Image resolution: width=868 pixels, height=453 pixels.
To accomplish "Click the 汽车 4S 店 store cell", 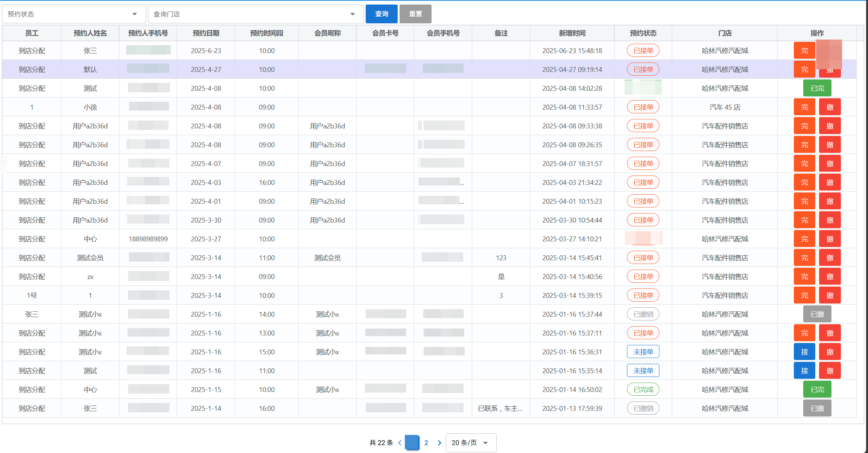I will click(x=725, y=107).
